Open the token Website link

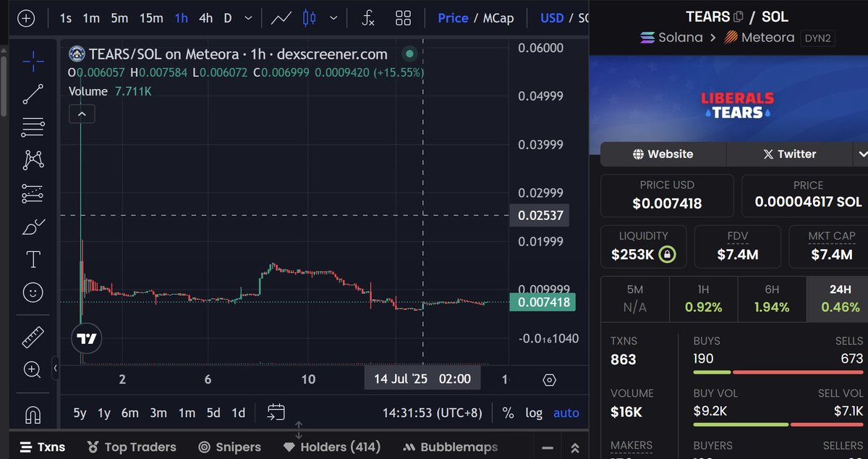[x=663, y=153]
